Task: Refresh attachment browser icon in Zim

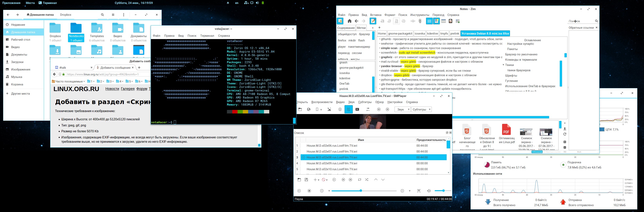Action: [x=564, y=134]
